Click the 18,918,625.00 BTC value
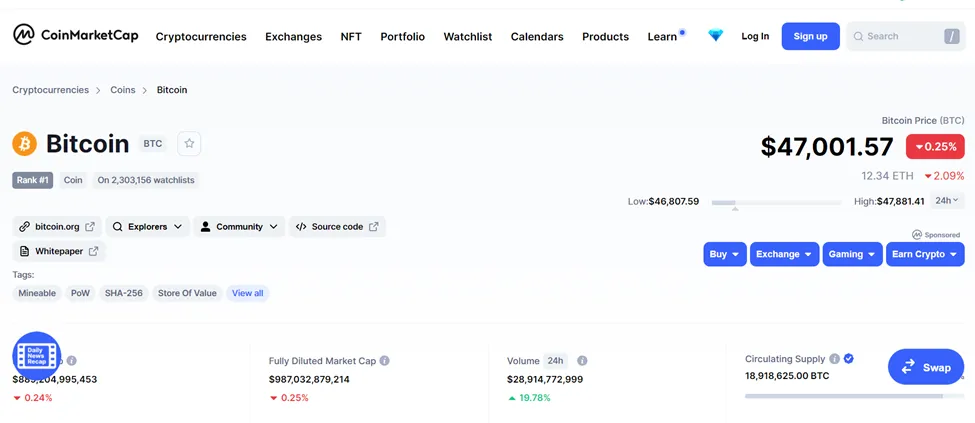 787,376
